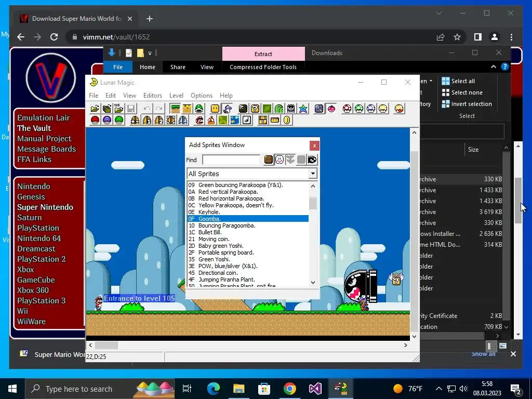Click the gray castle toolbar icon
The width and height of the screenshot is (532, 399).
point(291,109)
